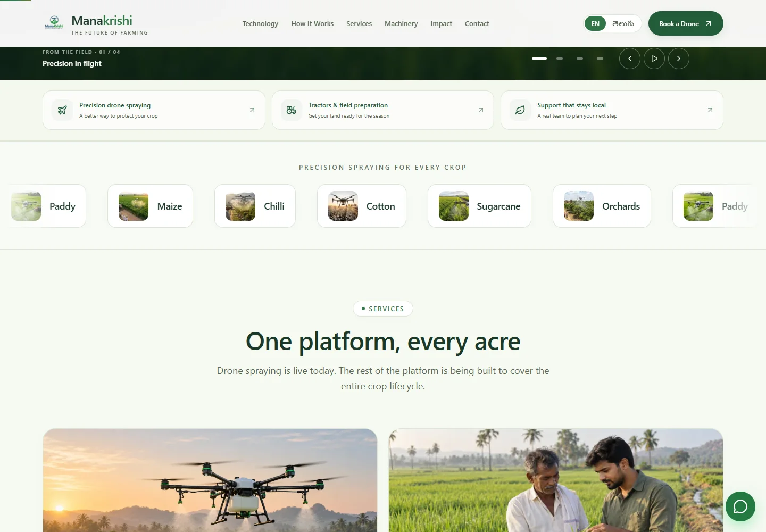Image resolution: width=766 pixels, height=532 pixels.
Task: Click arrow on Support that stays local card
Action: tap(710, 110)
